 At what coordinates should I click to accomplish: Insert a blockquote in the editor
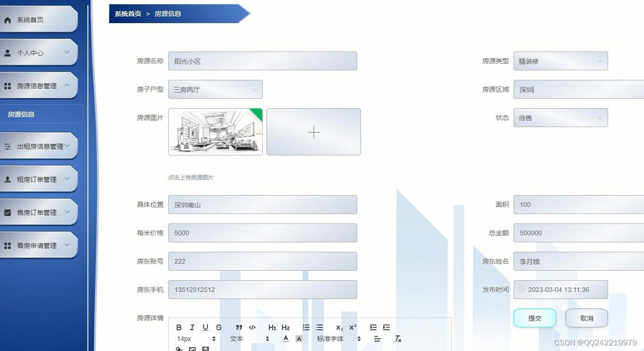(x=239, y=327)
